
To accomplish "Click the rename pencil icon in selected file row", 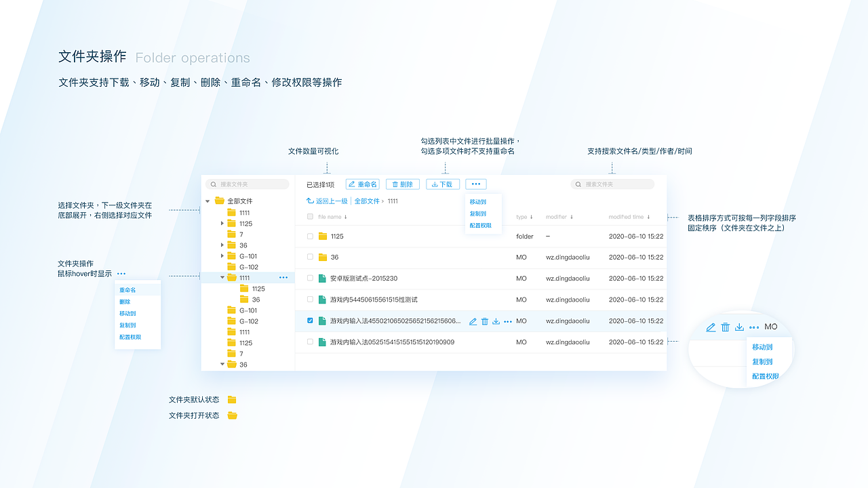I will click(x=473, y=321).
